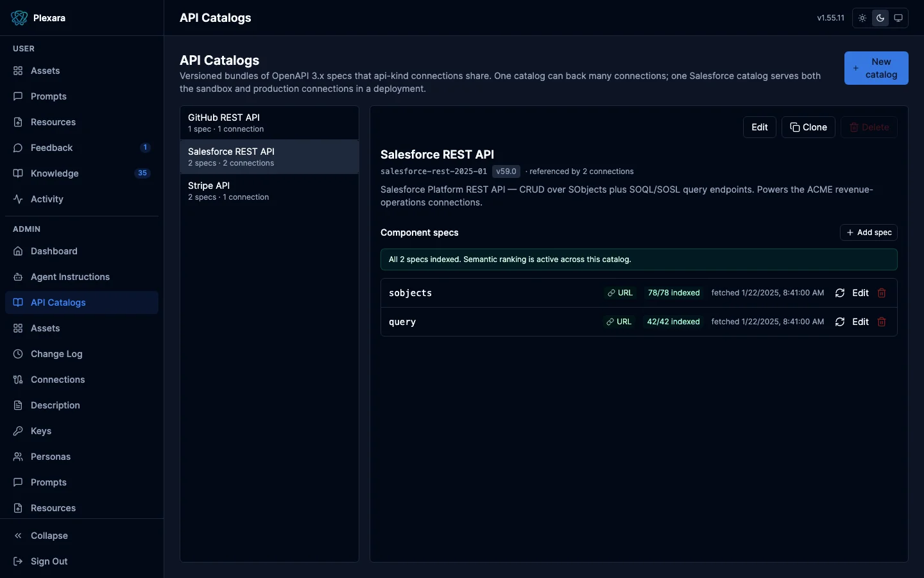Click the query spec name
Image resolution: width=924 pixels, height=578 pixels.
pyautogui.click(x=402, y=322)
